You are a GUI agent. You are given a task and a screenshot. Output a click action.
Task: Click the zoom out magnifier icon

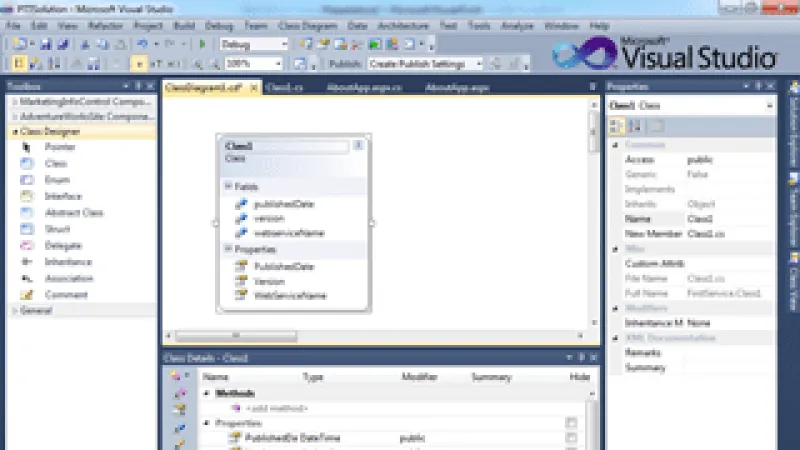coord(214,64)
